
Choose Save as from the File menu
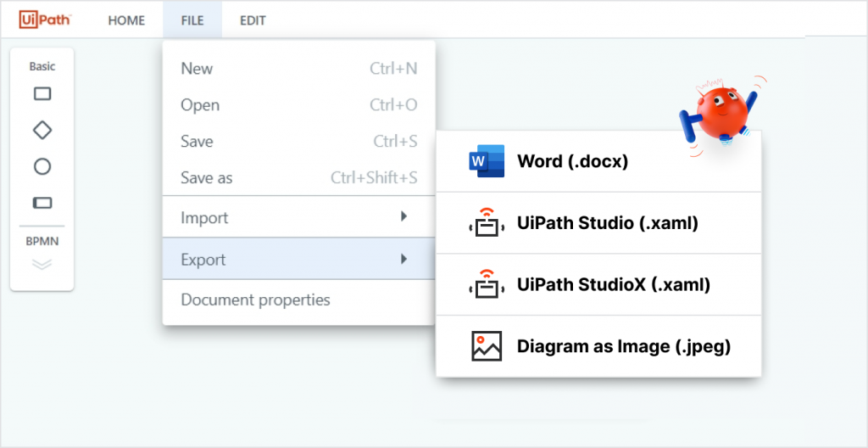coord(299,177)
